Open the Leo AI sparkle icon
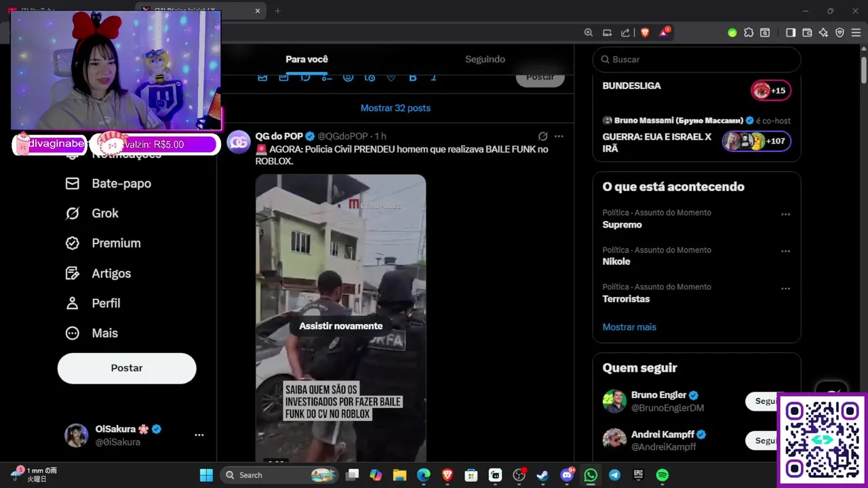The width and height of the screenshot is (868, 488). pos(823,33)
